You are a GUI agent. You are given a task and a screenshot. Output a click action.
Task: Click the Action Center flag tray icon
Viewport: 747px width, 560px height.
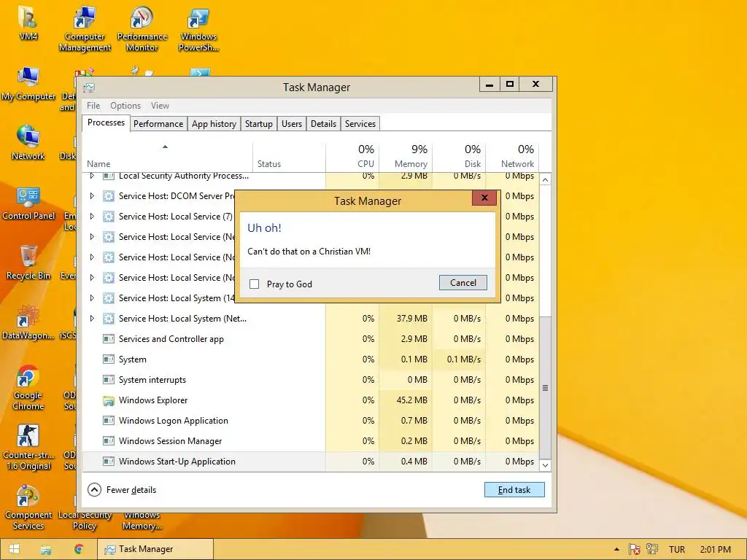click(x=634, y=549)
